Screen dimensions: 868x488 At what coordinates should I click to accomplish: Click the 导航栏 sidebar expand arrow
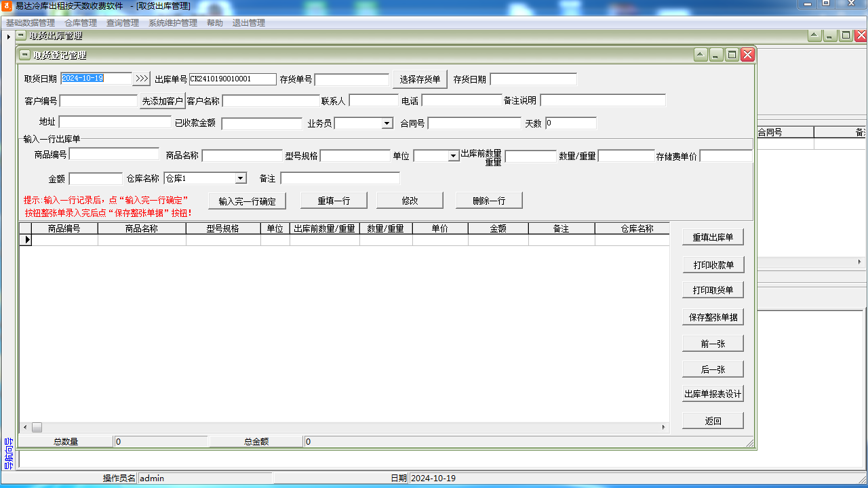click(x=8, y=37)
